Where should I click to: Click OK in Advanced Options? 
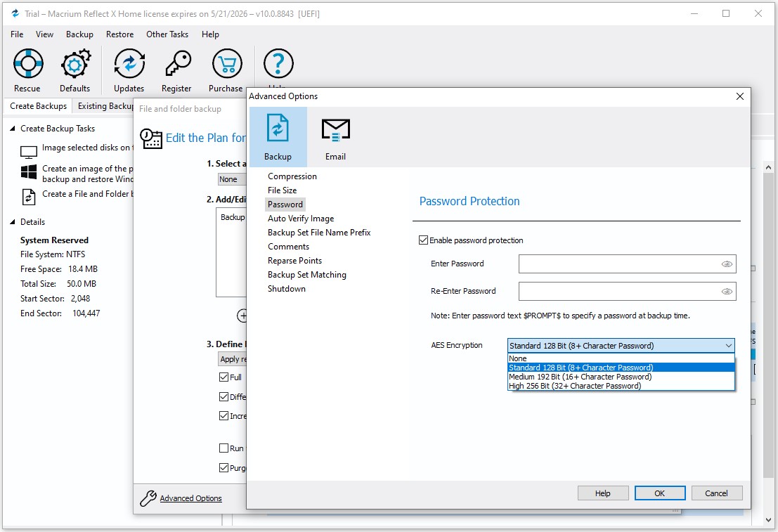(660, 493)
